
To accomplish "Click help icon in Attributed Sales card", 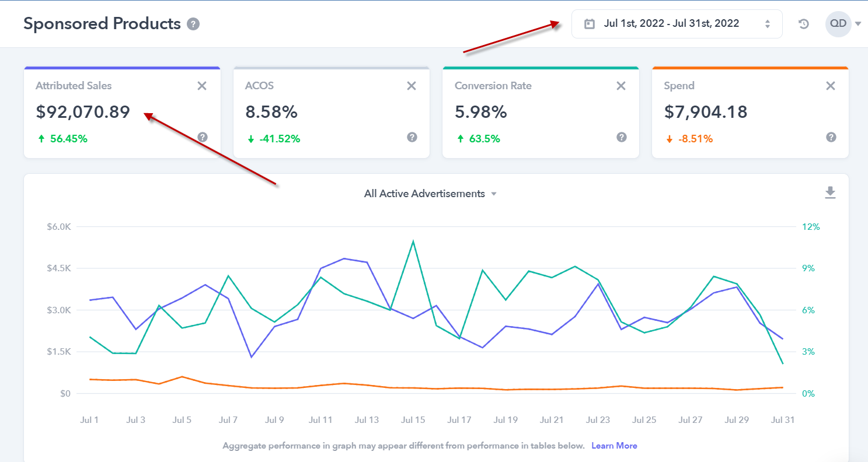I will click(x=203, y=137).
